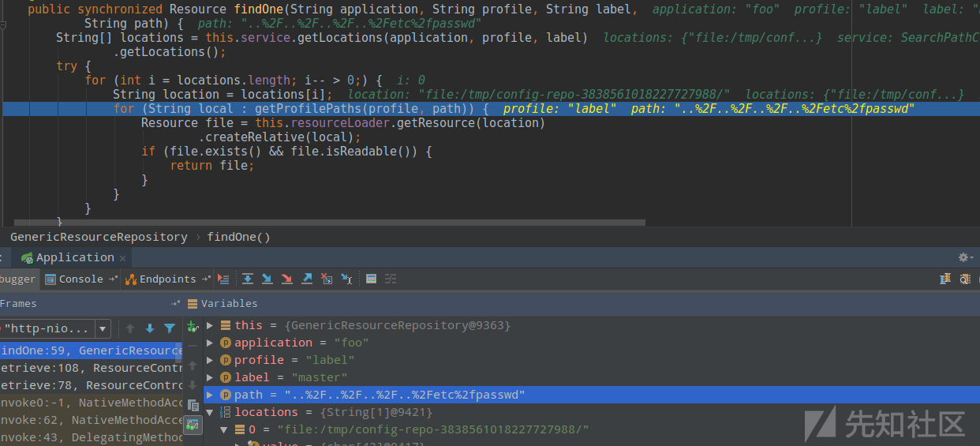Click the Drop Frame icon
The width and height of the screenshot is (980, 446).
click(327, 279)
